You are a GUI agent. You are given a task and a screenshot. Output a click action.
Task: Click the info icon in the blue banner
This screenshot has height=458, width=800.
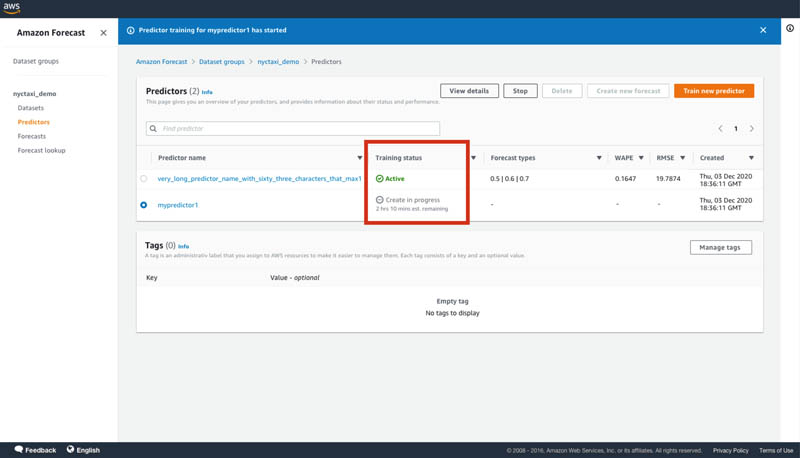click(x=131, y=31)
